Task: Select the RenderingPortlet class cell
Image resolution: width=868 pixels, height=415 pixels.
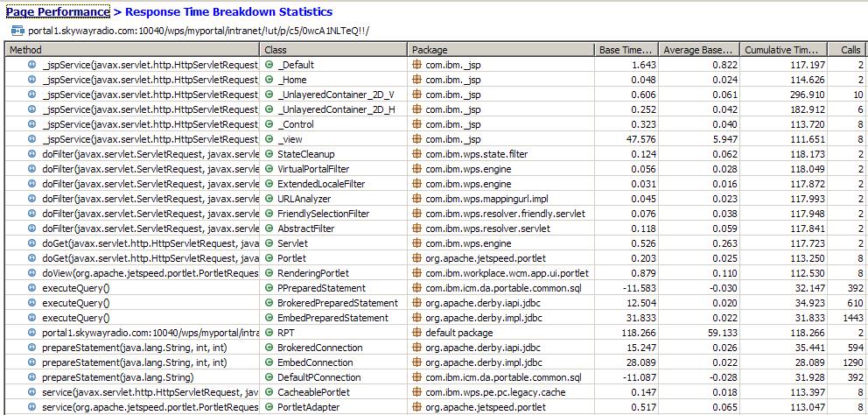Action: (333, 273)
